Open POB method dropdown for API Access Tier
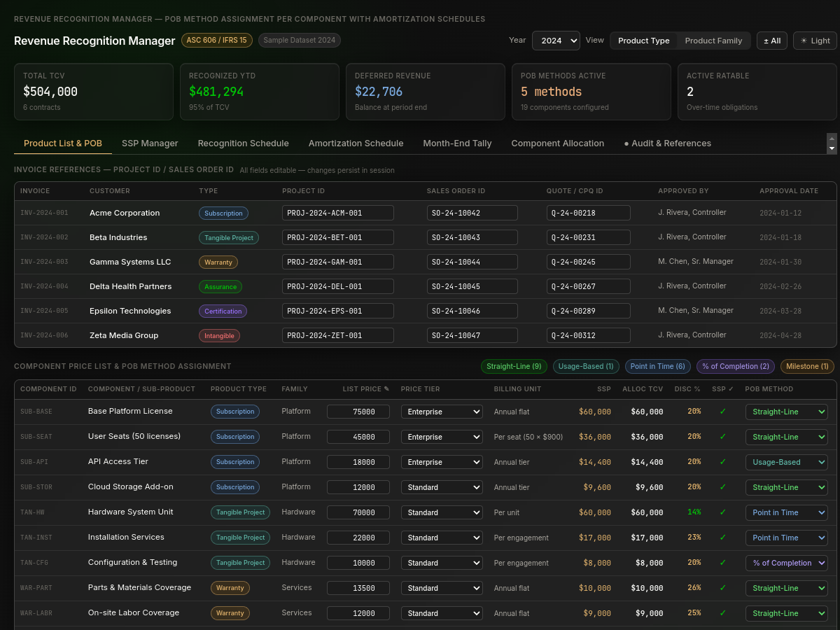The width and height of the screenshot is (840, 630). (x=786, y=462)
